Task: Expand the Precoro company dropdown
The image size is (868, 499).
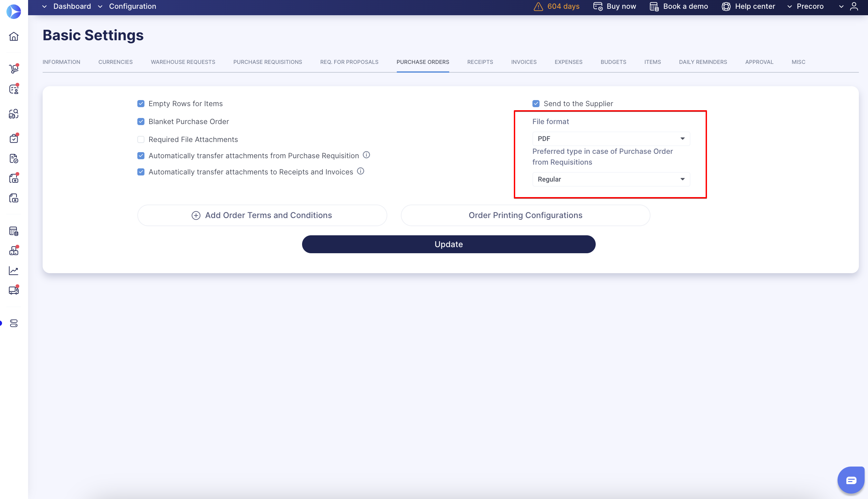Action: click(790, 6)
